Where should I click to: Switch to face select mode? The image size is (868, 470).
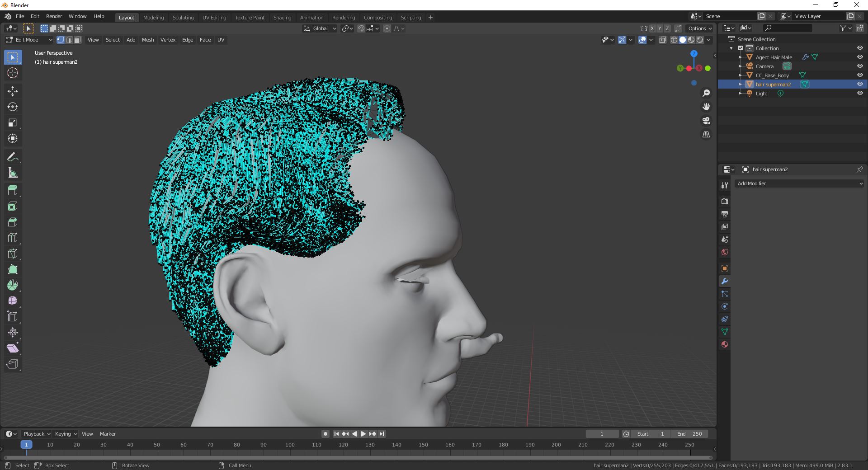click(78, 40)
